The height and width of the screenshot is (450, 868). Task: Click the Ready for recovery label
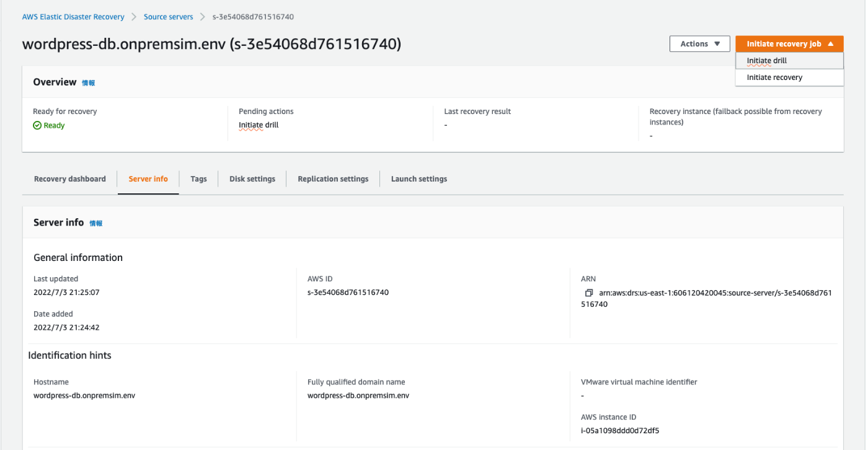[65, 112]
